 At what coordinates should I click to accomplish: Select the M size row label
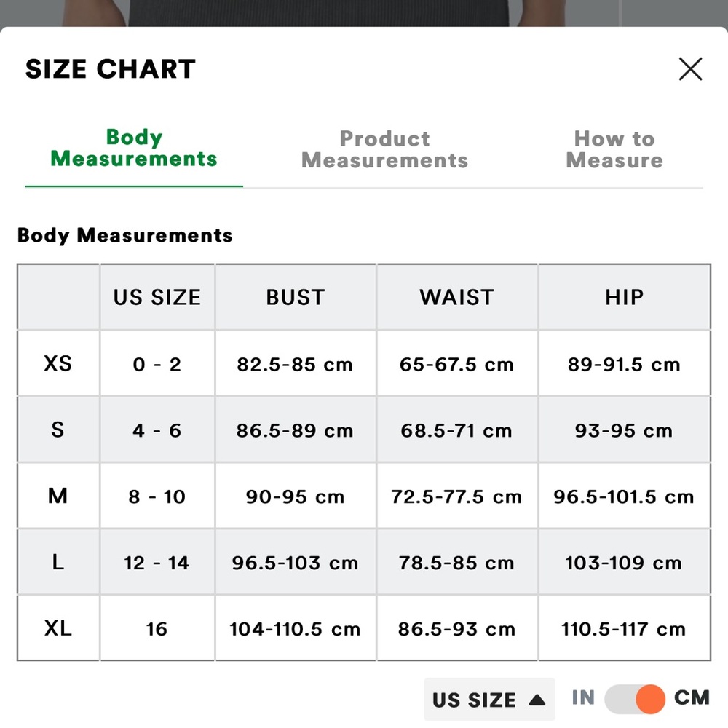click(58, 496)
